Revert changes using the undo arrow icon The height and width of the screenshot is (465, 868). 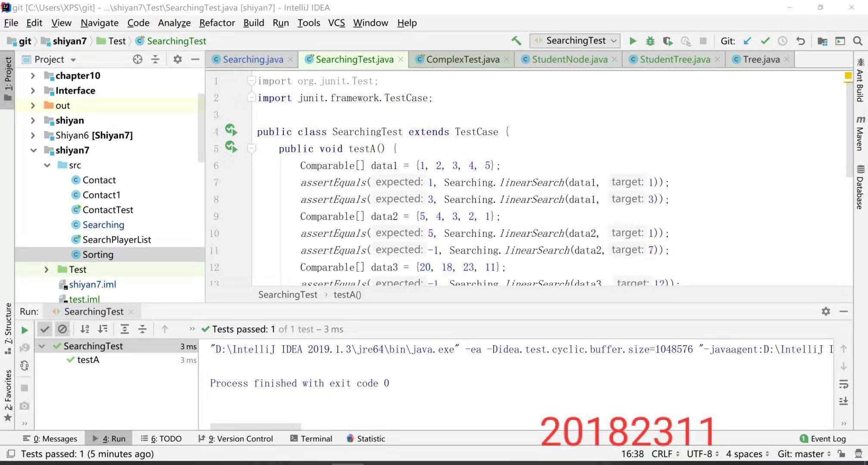tap(800, 41)
